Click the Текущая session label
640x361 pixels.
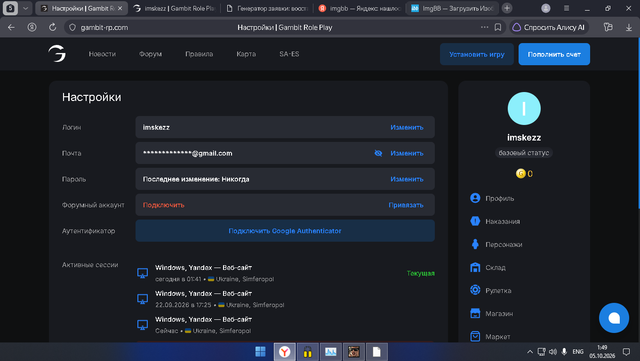[x=420, y=273]
